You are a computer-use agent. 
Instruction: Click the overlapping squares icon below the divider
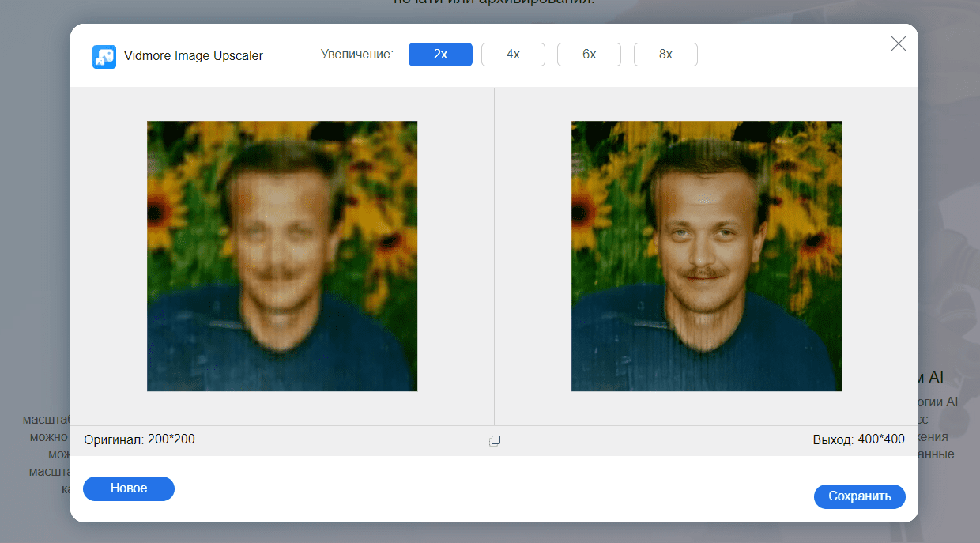[495, 440]
